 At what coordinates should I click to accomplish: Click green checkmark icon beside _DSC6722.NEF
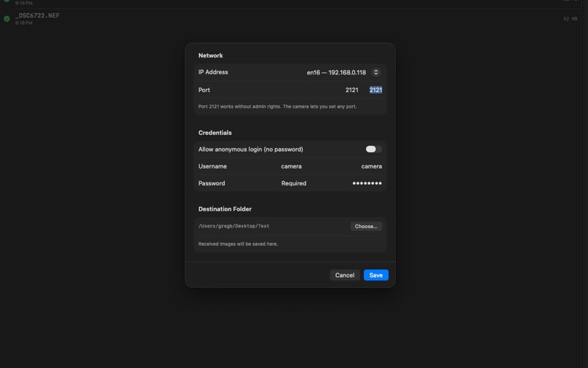[7, 18]
